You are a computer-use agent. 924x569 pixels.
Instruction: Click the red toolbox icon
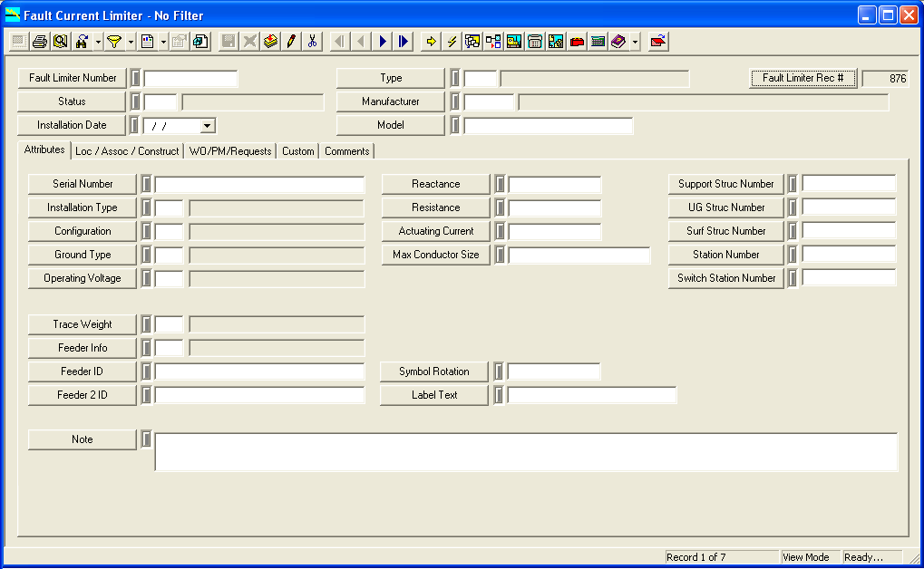pos(577,42)
